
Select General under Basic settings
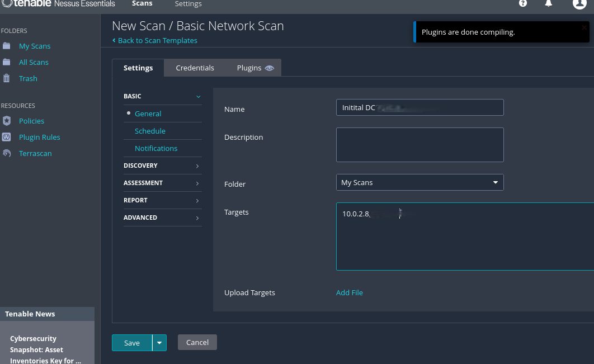coord(148,114)
